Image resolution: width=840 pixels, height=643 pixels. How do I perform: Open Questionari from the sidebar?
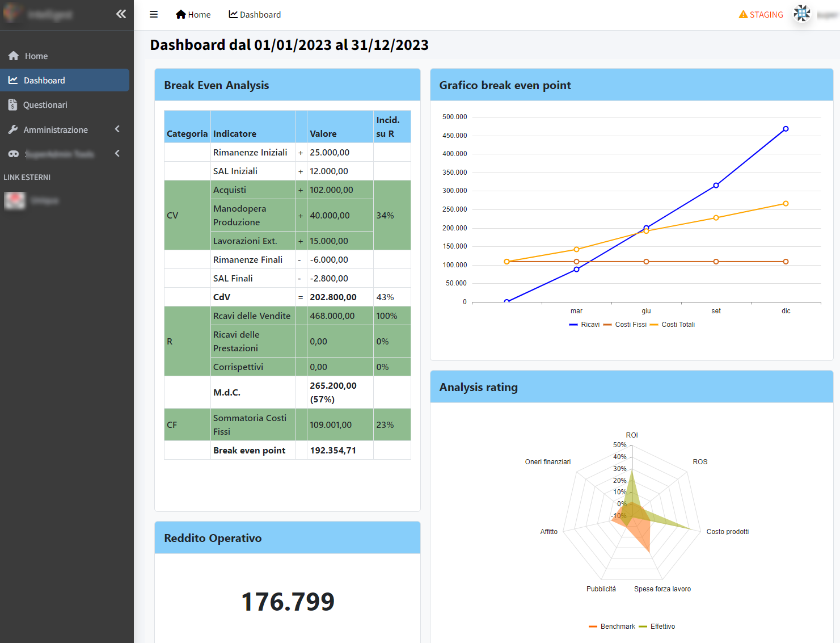click(x=45, y=105)
